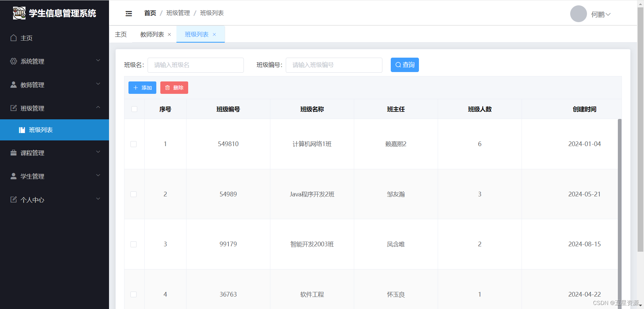The image size is (644, 309).
Task: Click 班级列表 in the breadcrumb
Action: pos(212,13)
